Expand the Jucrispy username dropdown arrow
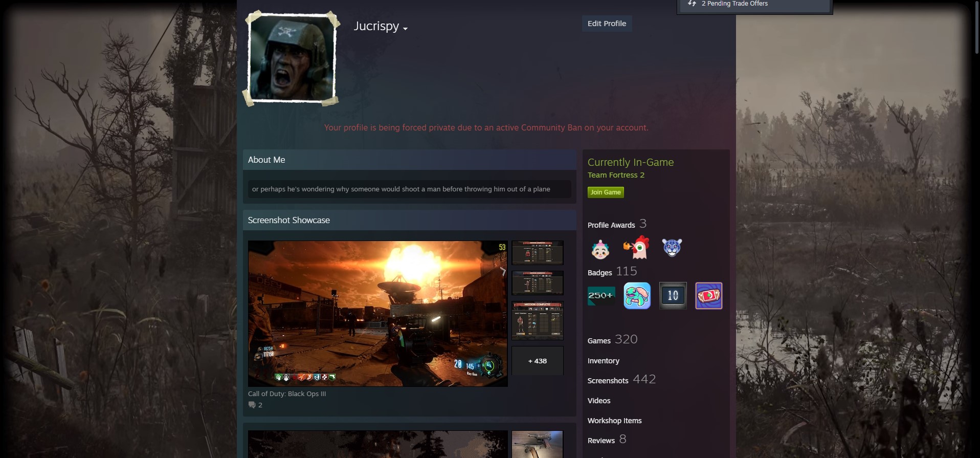 (405, 29)
